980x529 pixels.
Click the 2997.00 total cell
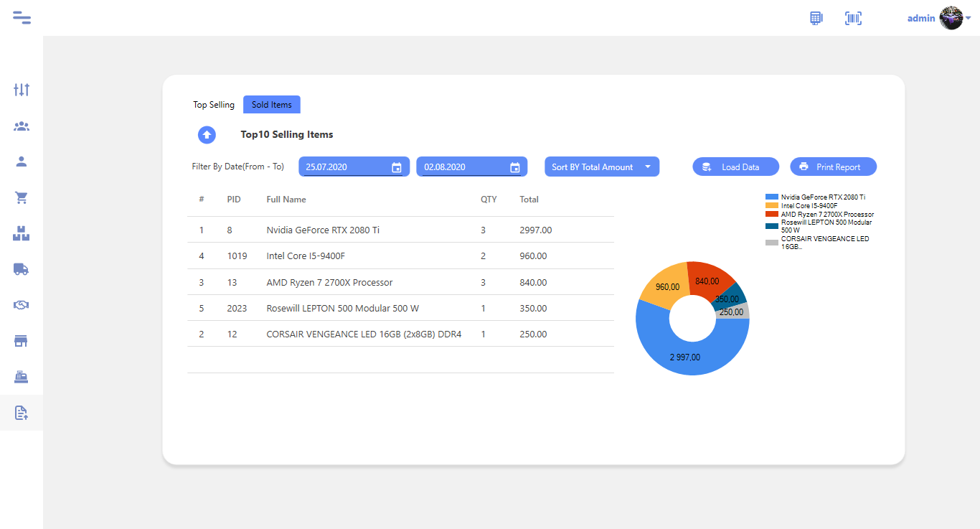pos(536,230)
